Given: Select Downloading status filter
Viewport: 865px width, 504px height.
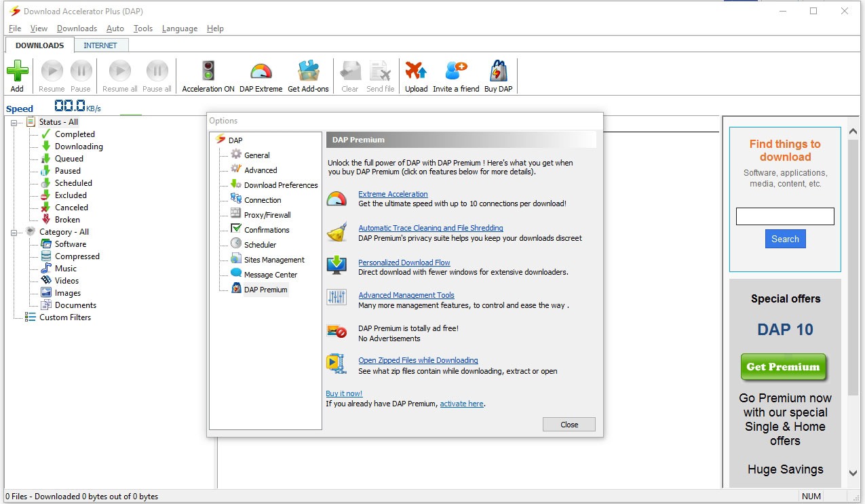Looking at the screenshot, I should (x=79, y=147).
